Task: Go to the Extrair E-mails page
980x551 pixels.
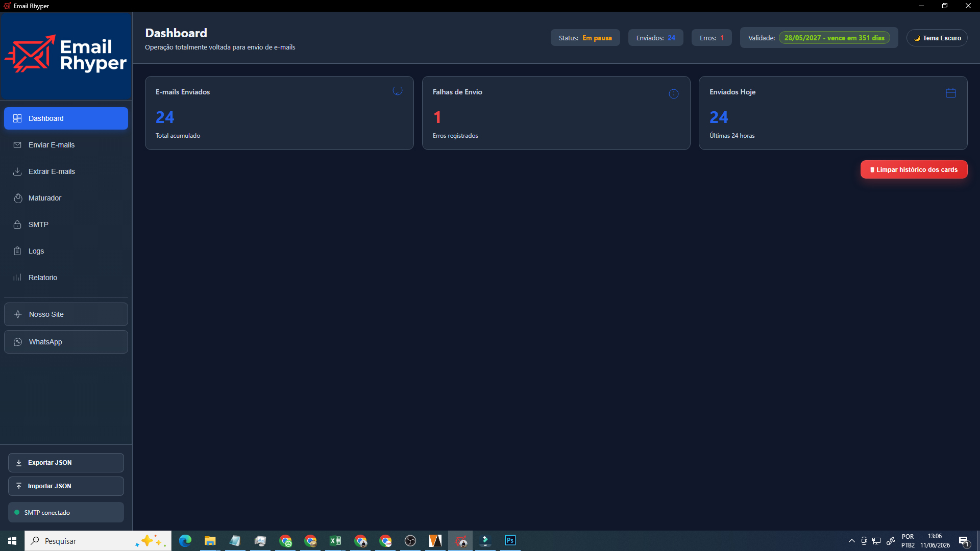Action: [66, 171]
